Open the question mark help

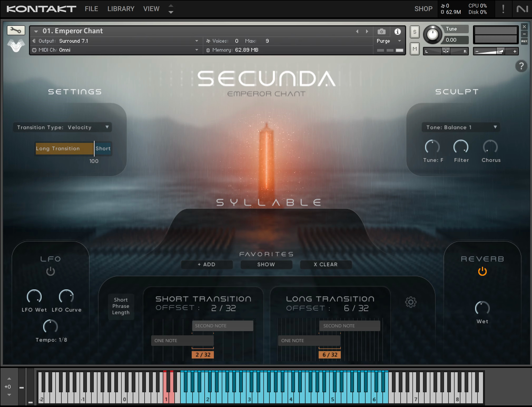[x=521, y=66]
